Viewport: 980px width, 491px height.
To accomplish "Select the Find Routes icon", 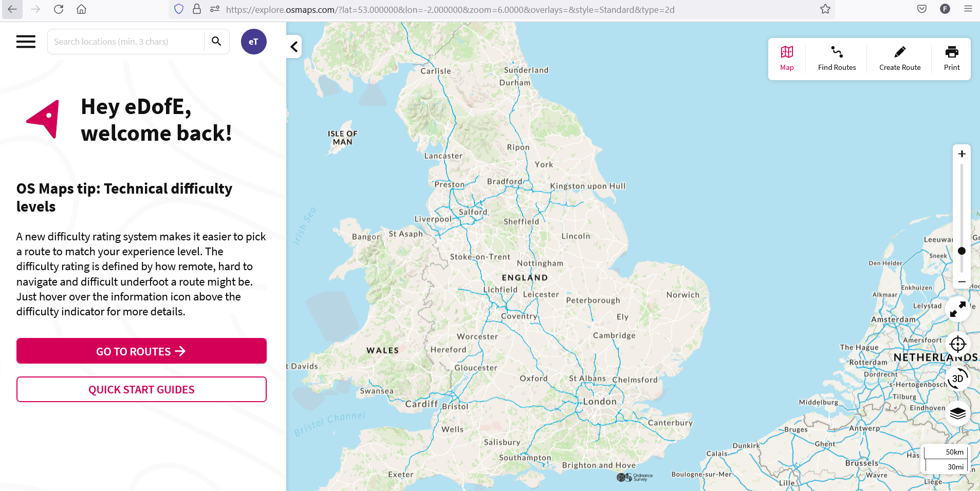I will pyautogui.click(x=836, y=52).
